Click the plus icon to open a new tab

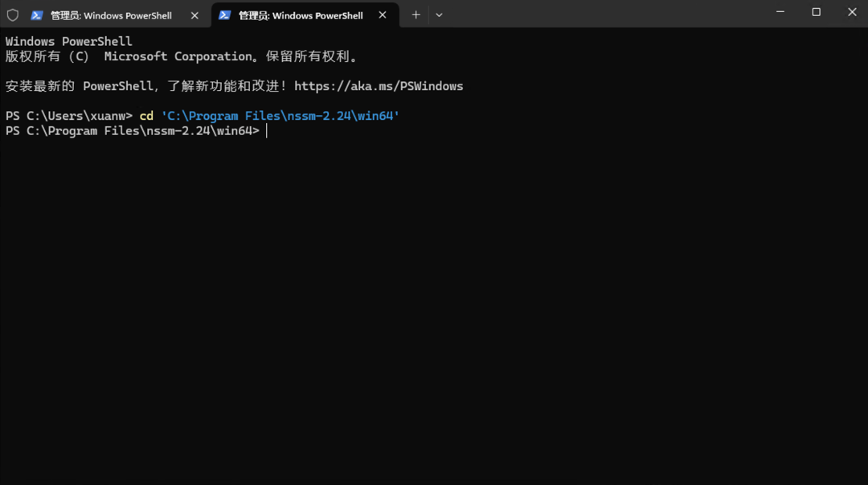416,14
